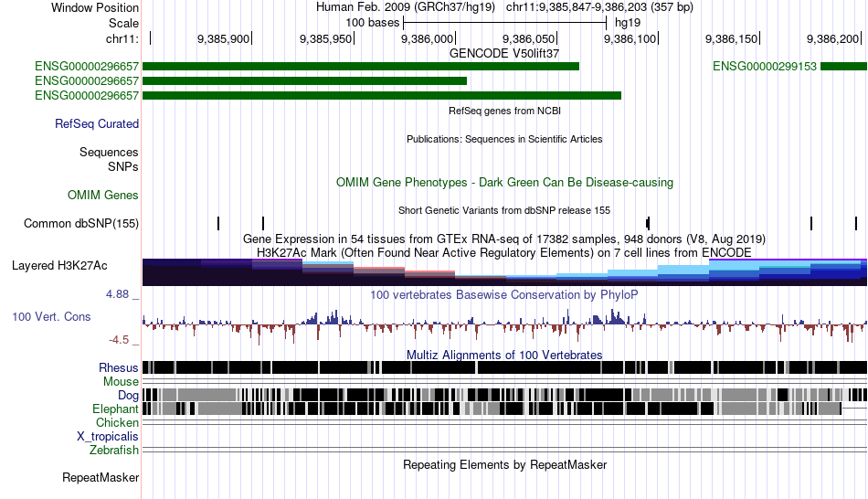Screen dimensions: 868x499
Task: Click the Scale track label
Action: 123,23
